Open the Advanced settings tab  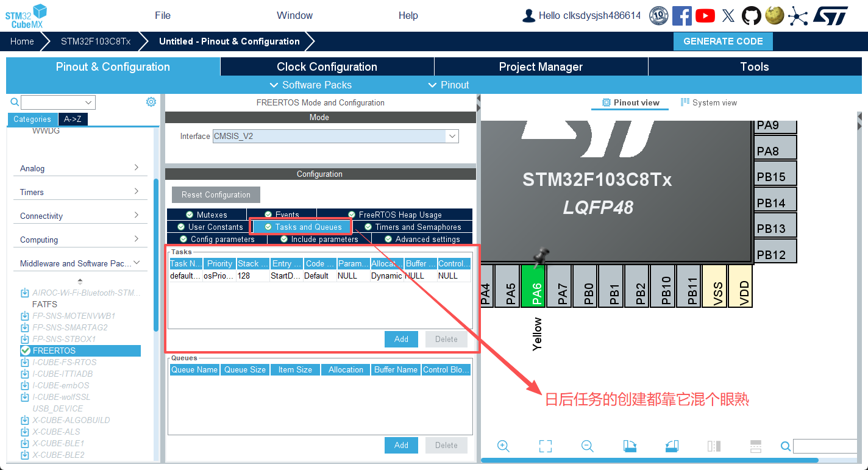pos(422,239)
